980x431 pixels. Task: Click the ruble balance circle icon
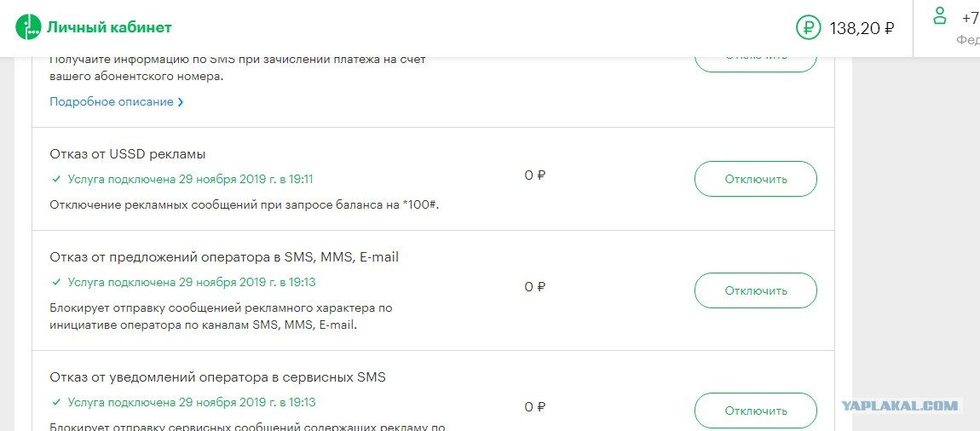tap(808, 27)
